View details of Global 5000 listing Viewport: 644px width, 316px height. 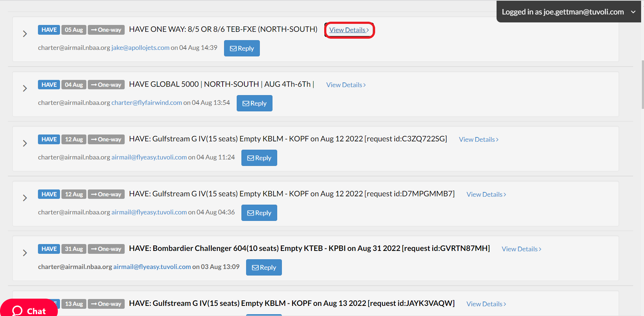346,85
